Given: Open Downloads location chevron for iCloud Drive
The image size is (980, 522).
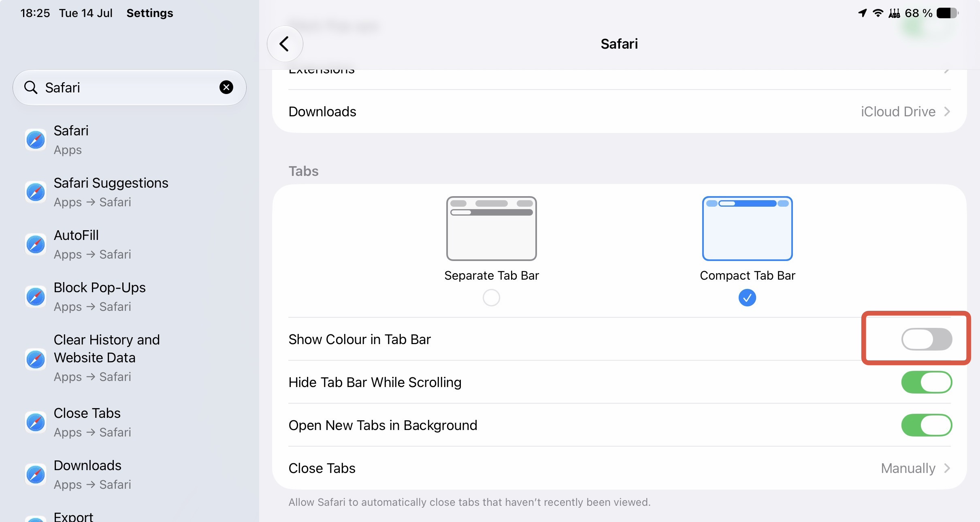Looking at the screenshot, I should 947,111.
